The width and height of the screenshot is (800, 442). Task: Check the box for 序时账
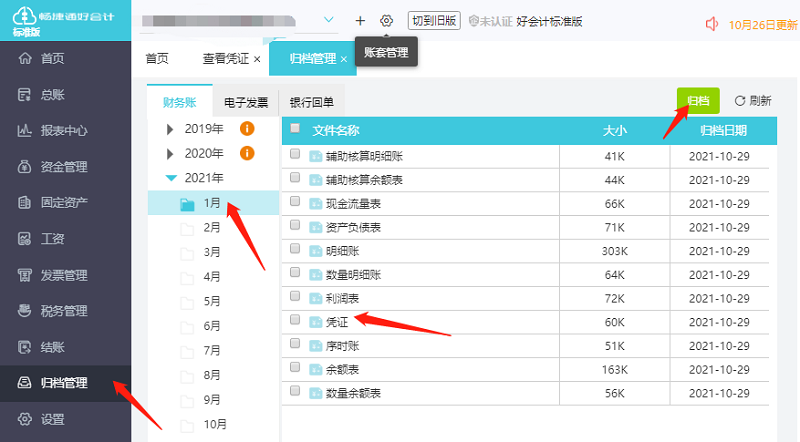pos(295,343)
